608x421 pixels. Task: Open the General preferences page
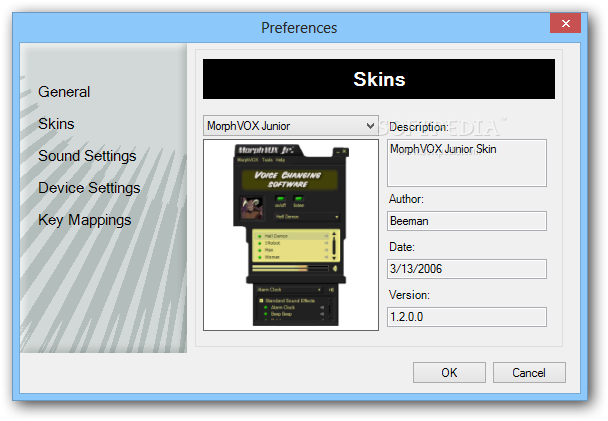(x=64, y=92)
